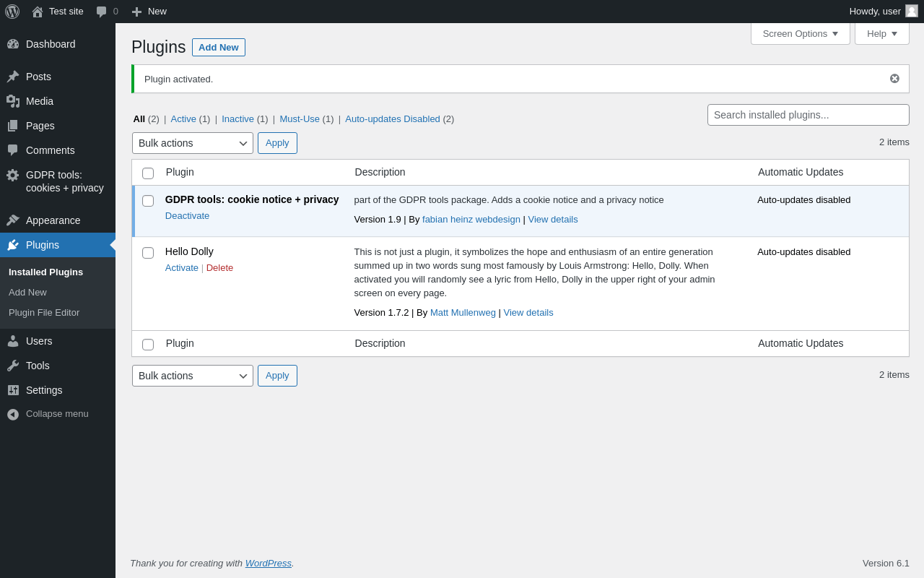This screenshot has height=578, width=924.
Task: Select the Hello Dolly plugin checkbox
Action: coord(148,253)
